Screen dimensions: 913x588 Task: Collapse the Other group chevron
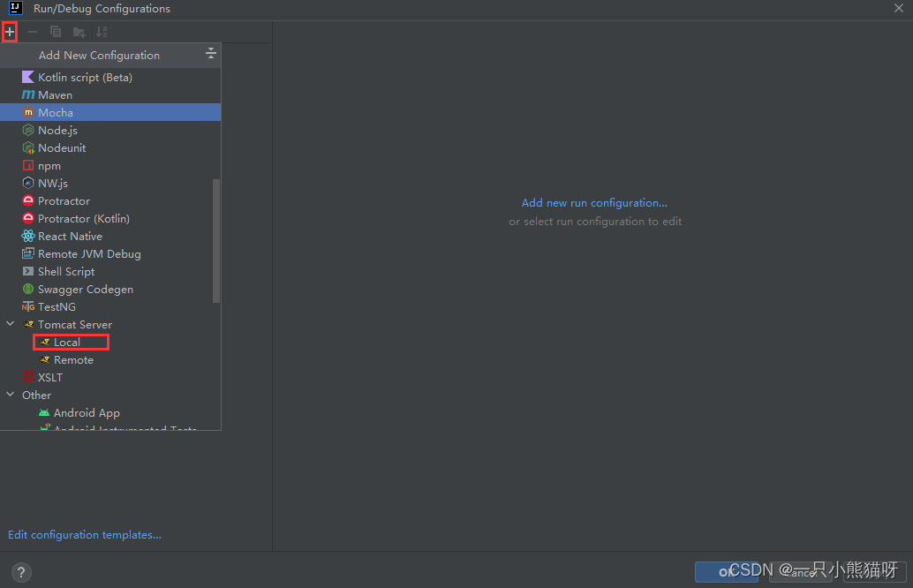coord(11,394)
